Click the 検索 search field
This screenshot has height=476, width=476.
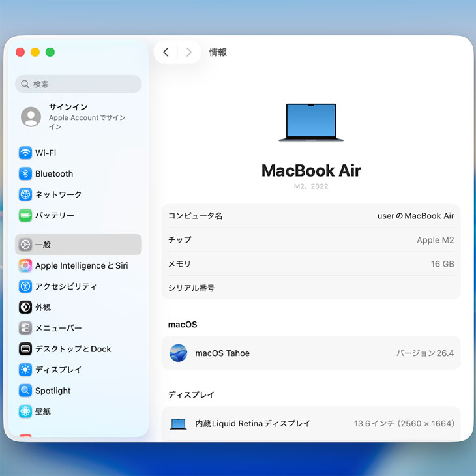[x=78, y=84]
